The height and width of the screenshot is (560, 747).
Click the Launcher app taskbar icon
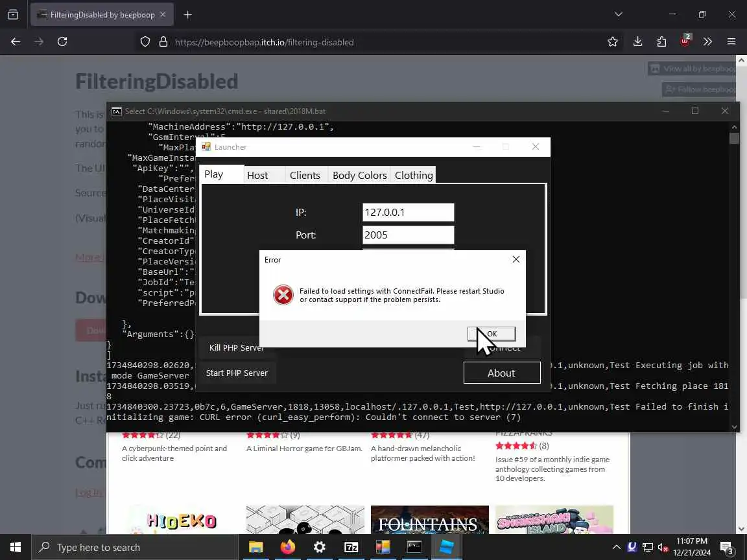coord(383,547)
